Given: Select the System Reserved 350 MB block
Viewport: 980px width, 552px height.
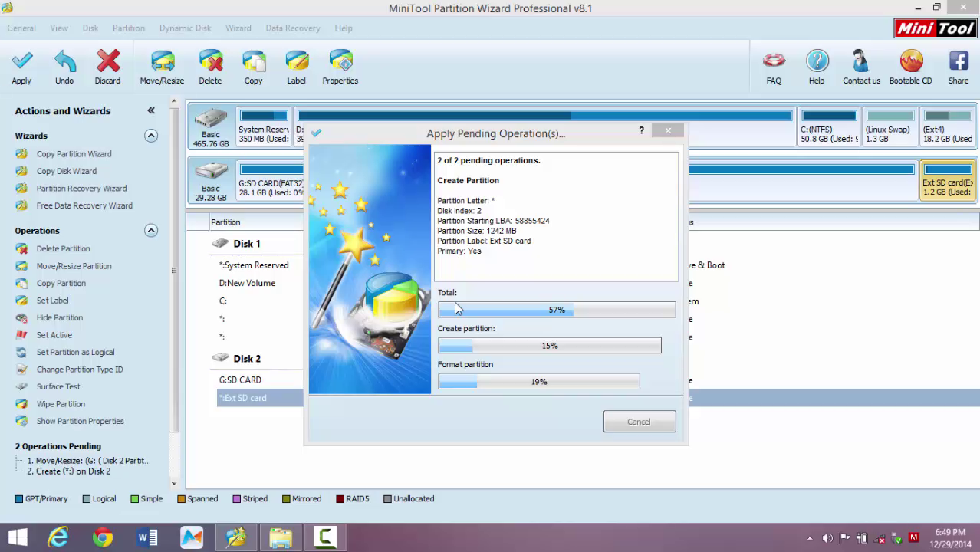Looking at the screenshot, I should coord(263,127).
